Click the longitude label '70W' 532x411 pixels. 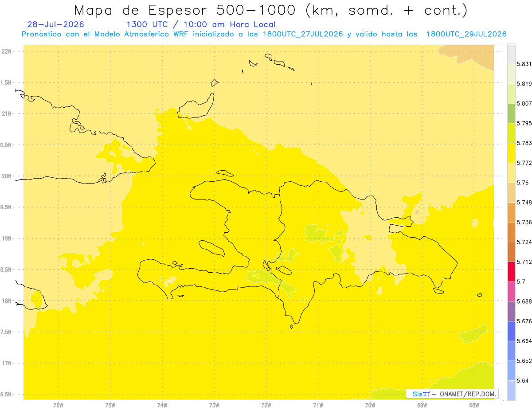[370, 405]
